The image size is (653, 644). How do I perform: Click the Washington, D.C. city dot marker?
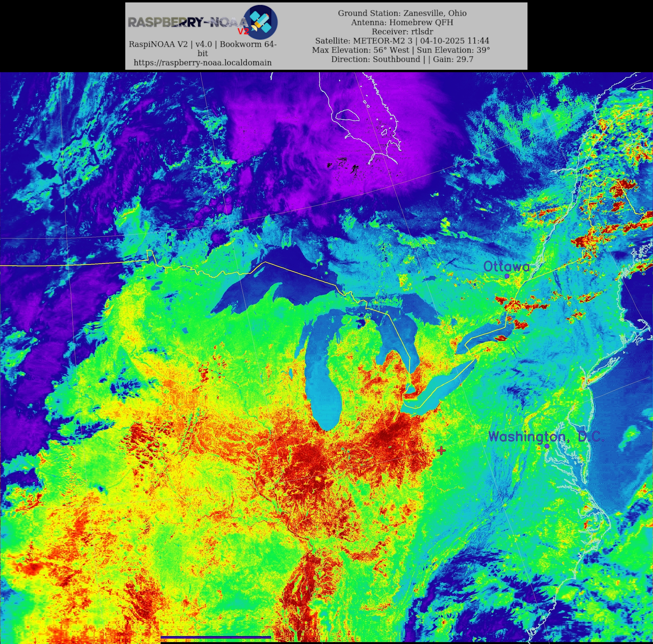point(547,446)
